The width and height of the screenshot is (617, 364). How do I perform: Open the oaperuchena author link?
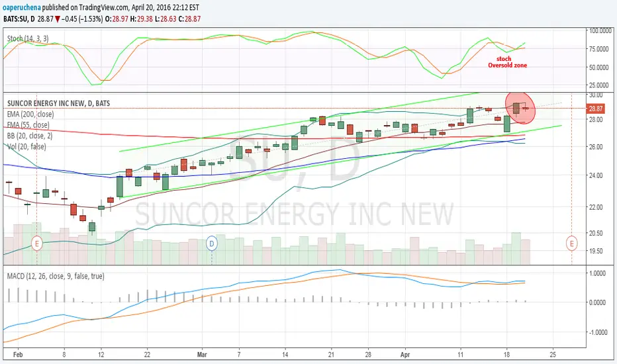pyautogui.click(x=22, y=7)
